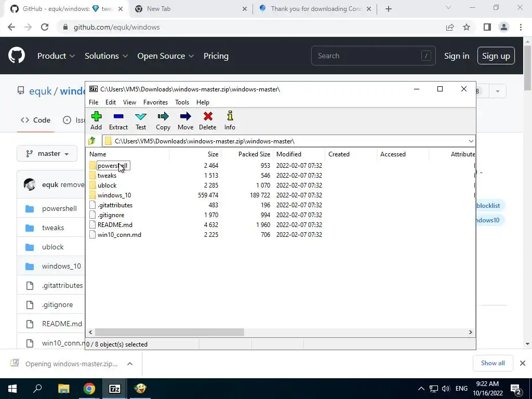Screen dimensions: 532x399
Task: Switch to the New Tab browser tab
Action: [x=190, y=9]
